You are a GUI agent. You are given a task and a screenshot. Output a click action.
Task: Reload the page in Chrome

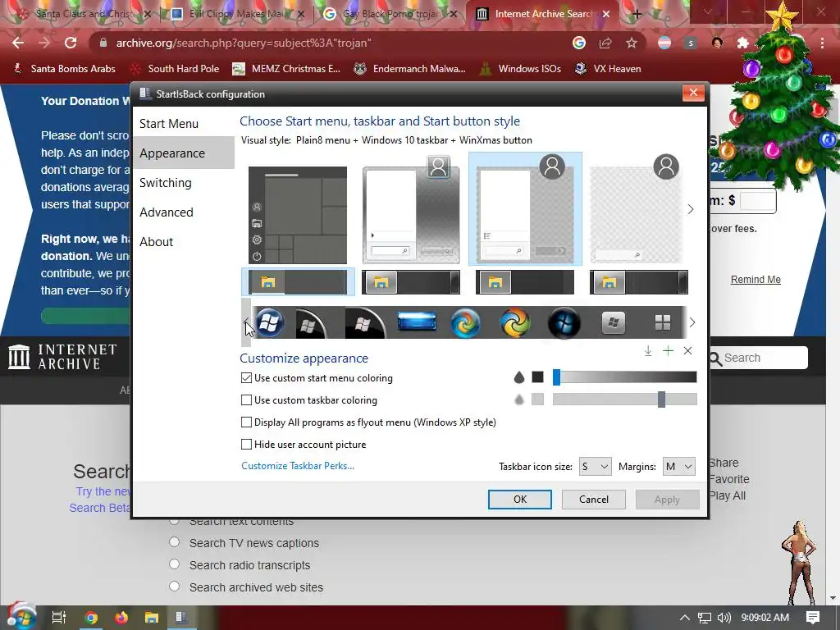coord(71,43)
